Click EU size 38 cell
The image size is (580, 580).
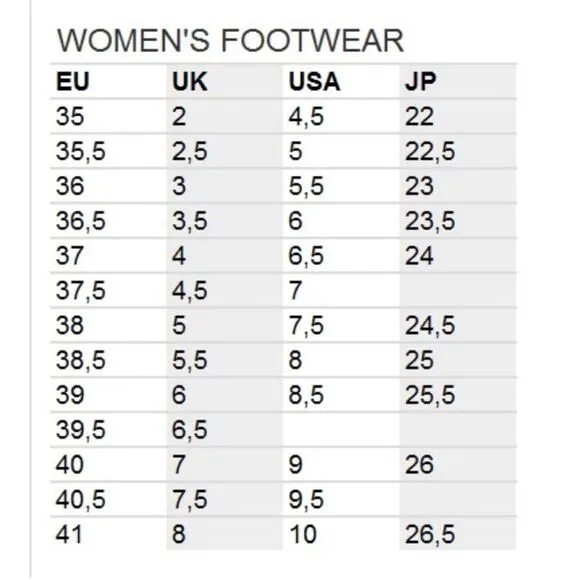tap(109, 326)
